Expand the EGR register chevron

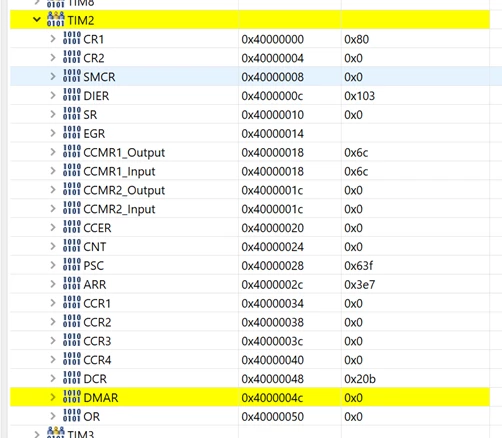point(53,133)
